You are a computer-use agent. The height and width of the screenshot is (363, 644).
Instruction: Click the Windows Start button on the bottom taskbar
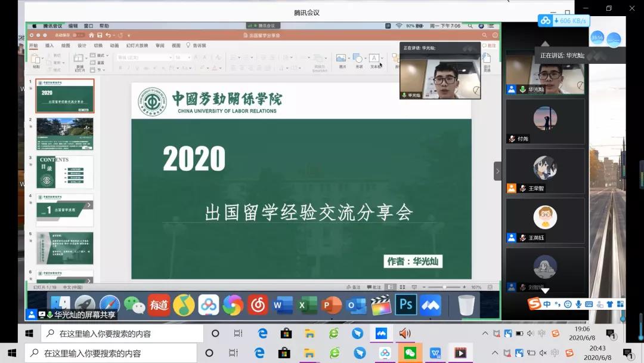[x=12, y=353]
